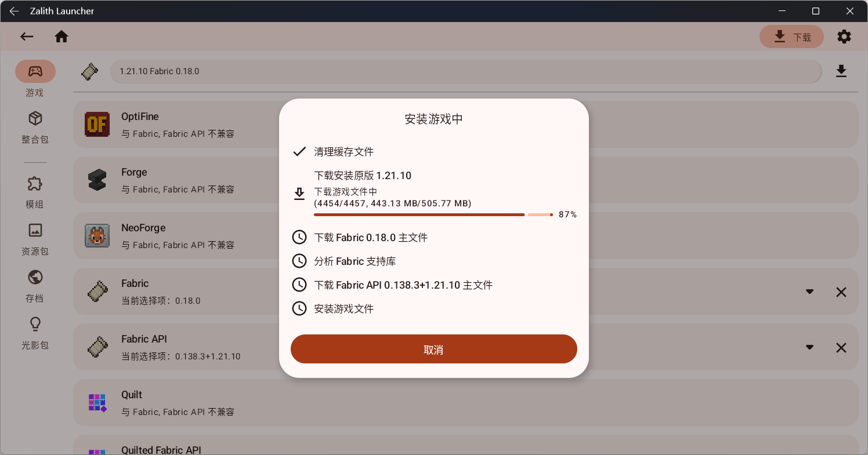
Task: Switch to the 下载 (Download) page
Action: (791, 36)
